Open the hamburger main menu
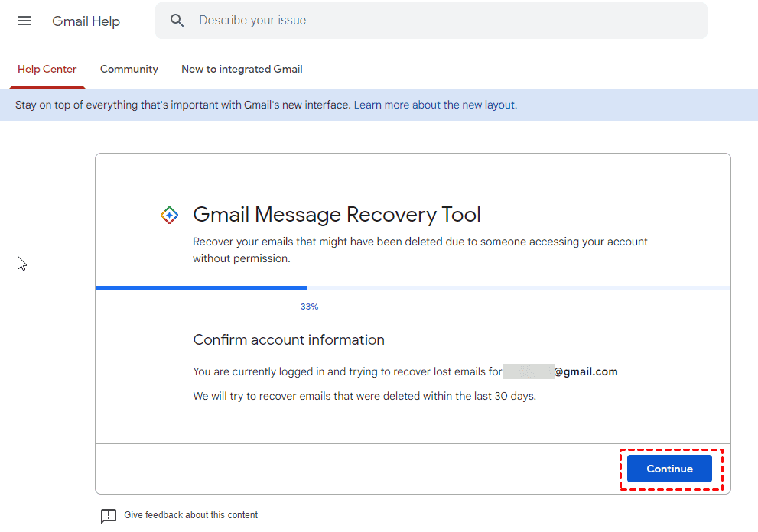This screenshot has height=532, width=758. pos(24,21)
